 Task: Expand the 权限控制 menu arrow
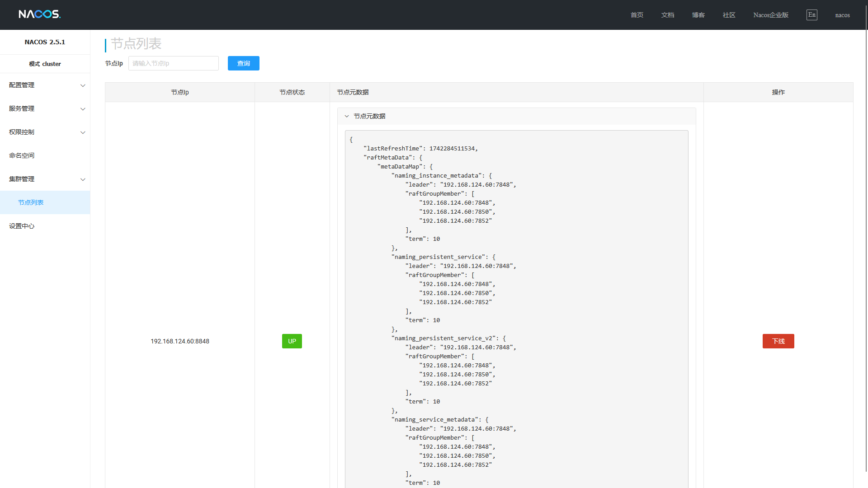(83, 132)
